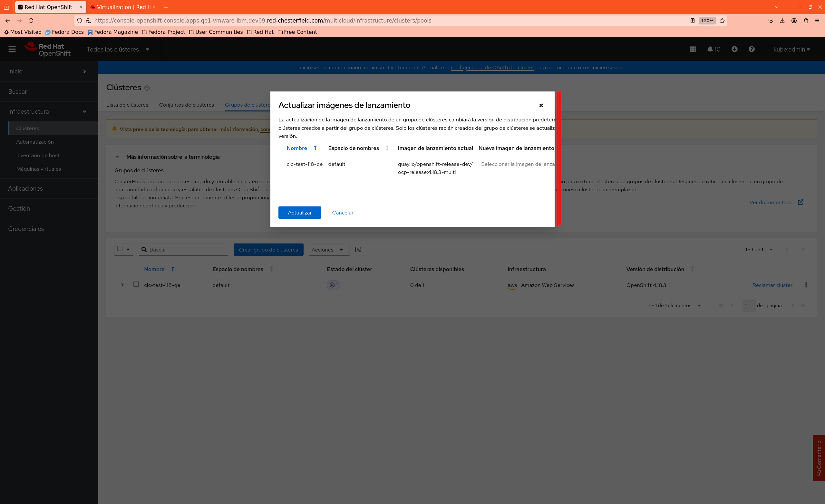The height and width of the screenshot is (504, 825).
Task: Open the kube:admin user menu
Action: 791,49
